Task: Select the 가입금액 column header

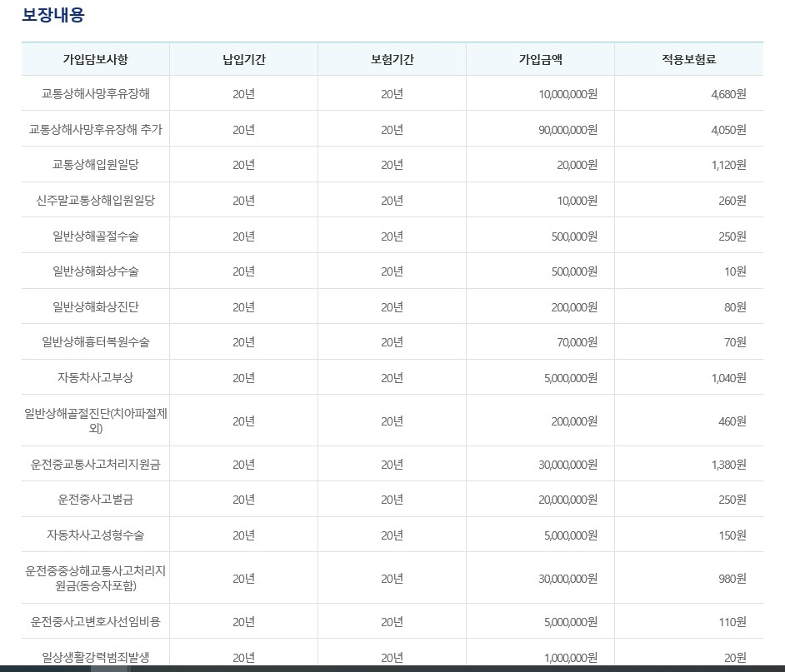Action: click(x=540, y=59)
